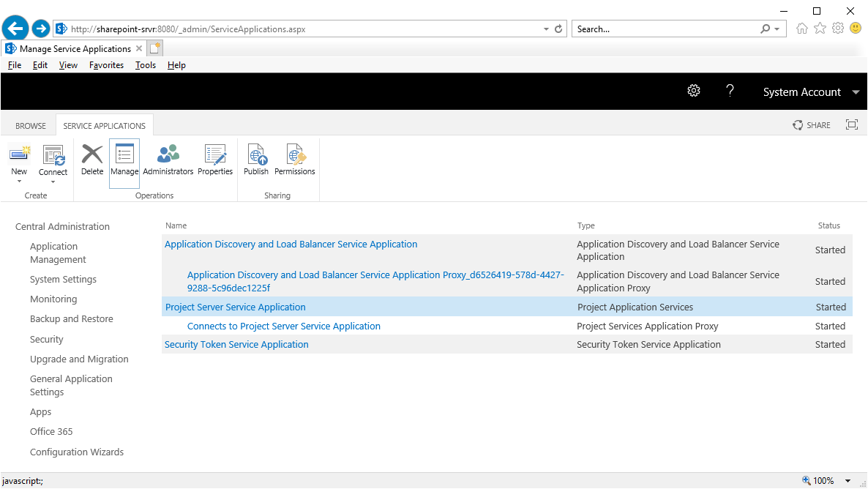Delete the selected service application

pos(92,160)
